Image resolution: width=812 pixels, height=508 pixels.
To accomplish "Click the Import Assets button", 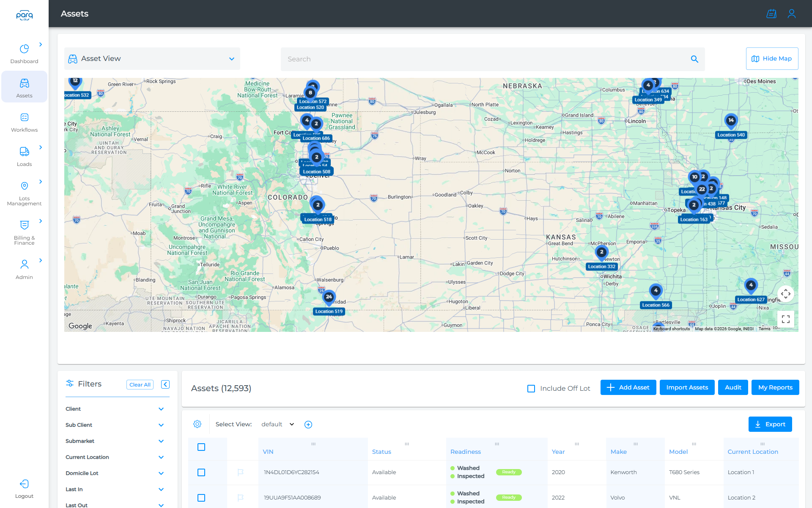I will click(687, 387).
